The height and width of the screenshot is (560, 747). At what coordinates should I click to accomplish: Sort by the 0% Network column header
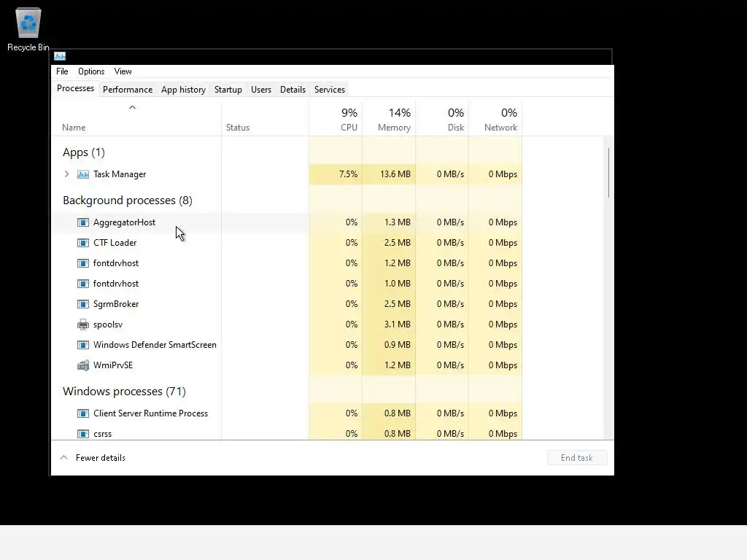point(495,119)
